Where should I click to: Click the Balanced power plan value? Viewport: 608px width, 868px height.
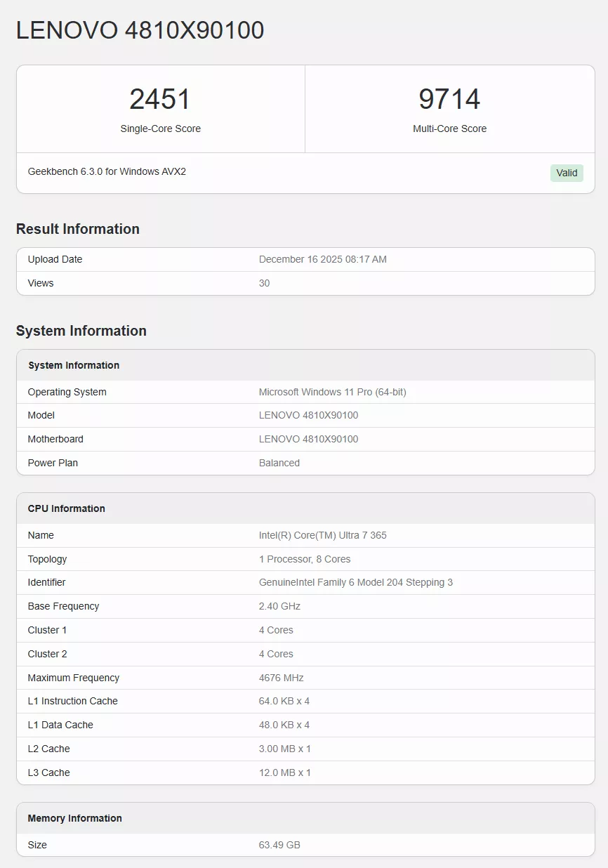point(279,463)
